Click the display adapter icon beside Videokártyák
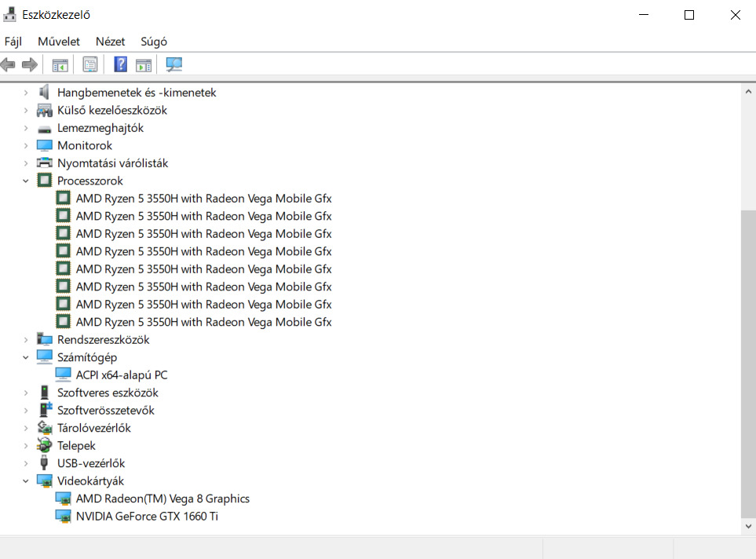Image resolution: width=756 pixels, height=559 pixels. (x=45, y=480)
